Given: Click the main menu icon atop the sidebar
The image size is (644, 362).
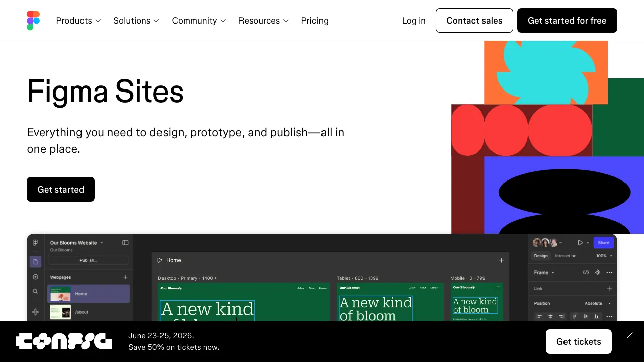Looking at the screenshot, I should click(x=35, y=242).
